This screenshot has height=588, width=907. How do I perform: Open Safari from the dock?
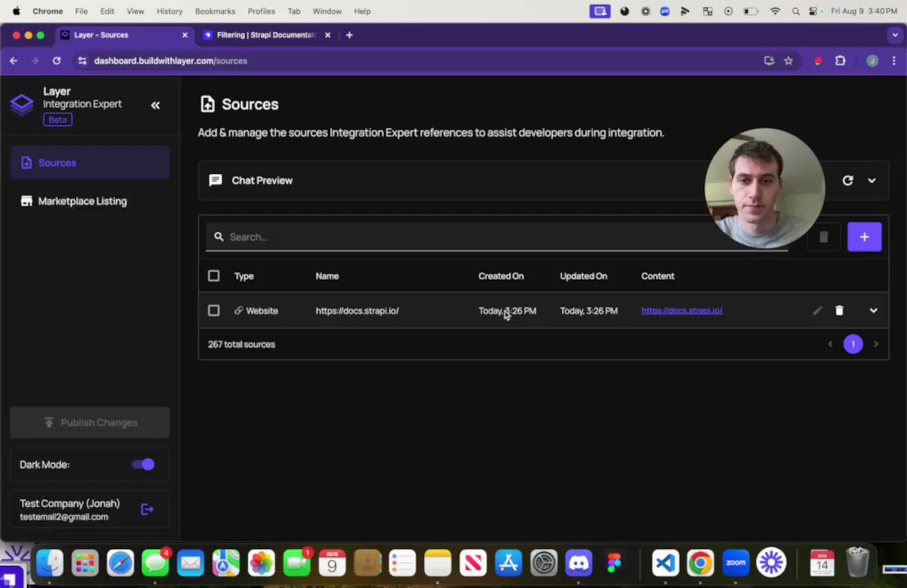120,563
